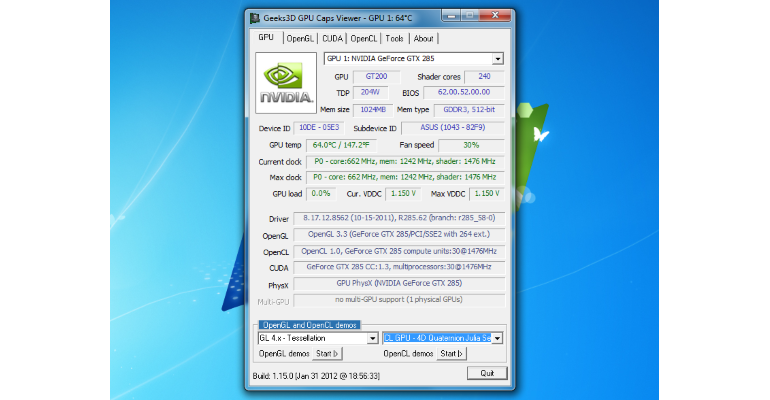Click the Max VDDC 1.150 V value

[487, 194]
